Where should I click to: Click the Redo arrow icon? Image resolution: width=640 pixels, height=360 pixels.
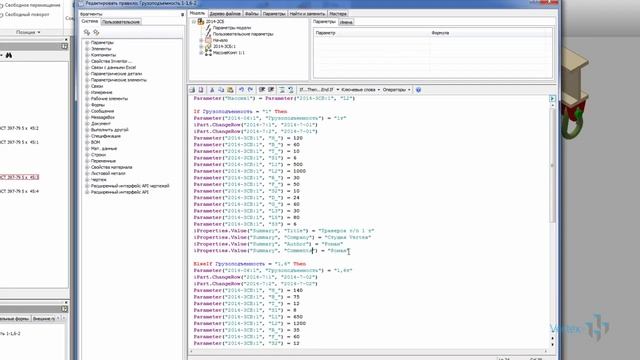tap(250, 90)
